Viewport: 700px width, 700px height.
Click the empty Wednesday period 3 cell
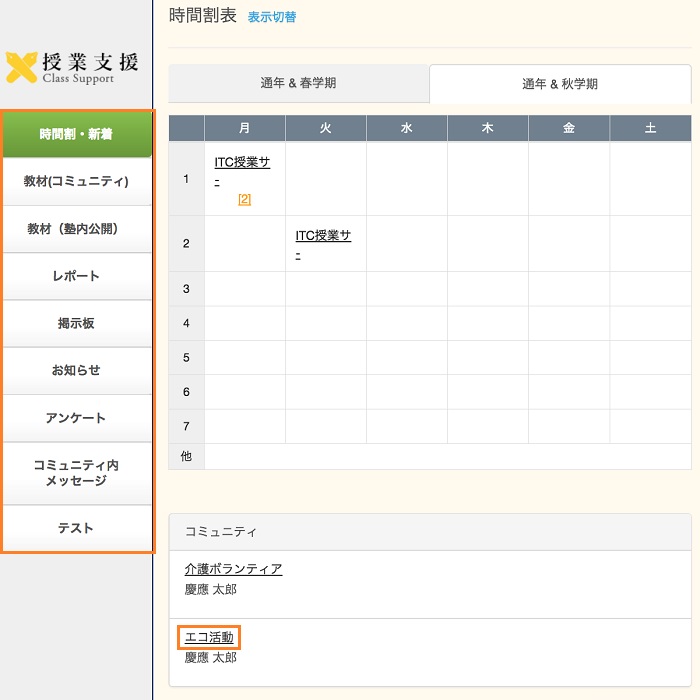coord(406,289)
